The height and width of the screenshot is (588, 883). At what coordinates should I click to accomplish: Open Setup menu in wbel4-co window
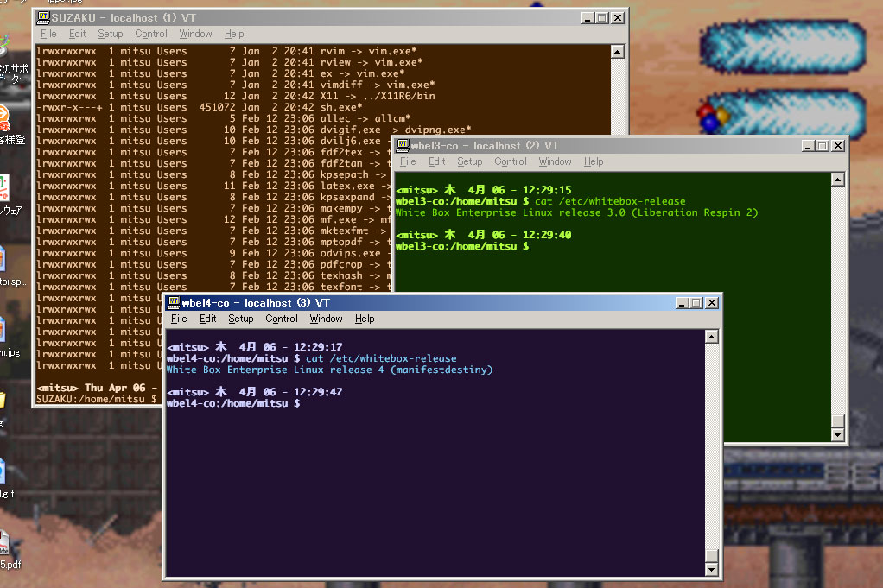(x=240, y=319)
